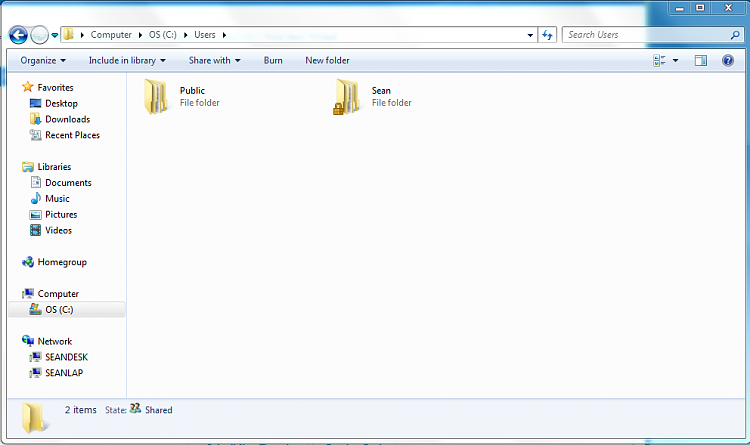This screenshot has height=445, width=750.
Task: Click the Shared state text
Action: point(159,410)
